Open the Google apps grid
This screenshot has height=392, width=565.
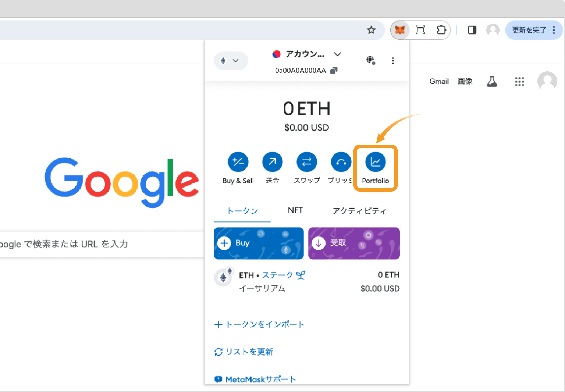[519, 82]
